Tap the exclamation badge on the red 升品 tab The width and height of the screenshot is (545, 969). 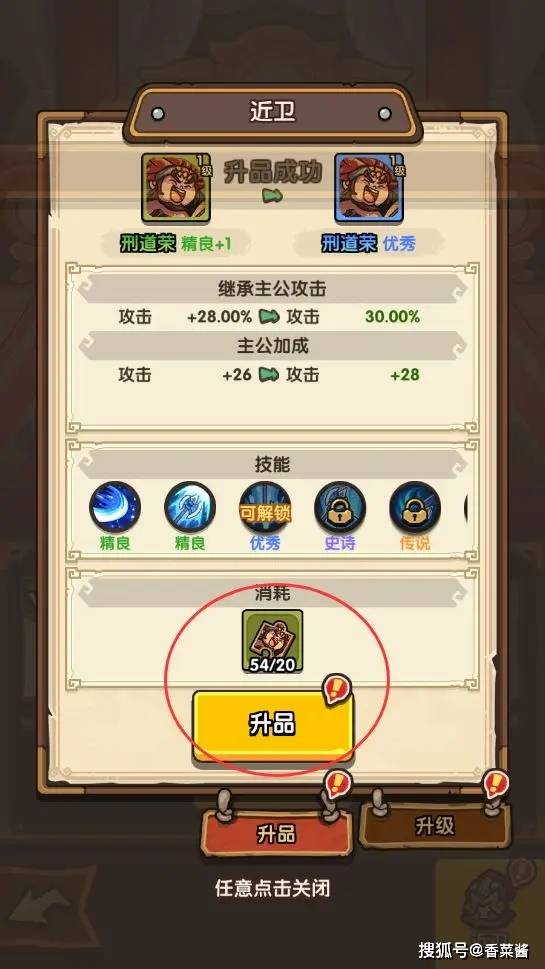337,785
